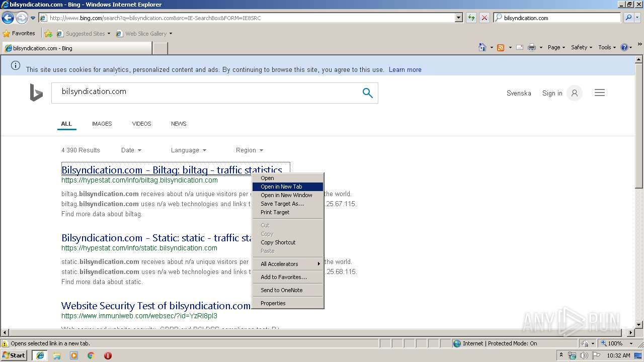The width and height of the screenshot is (644, 362).
Task: Switch to Bing IMAGES tab
Action: point(102,124)
